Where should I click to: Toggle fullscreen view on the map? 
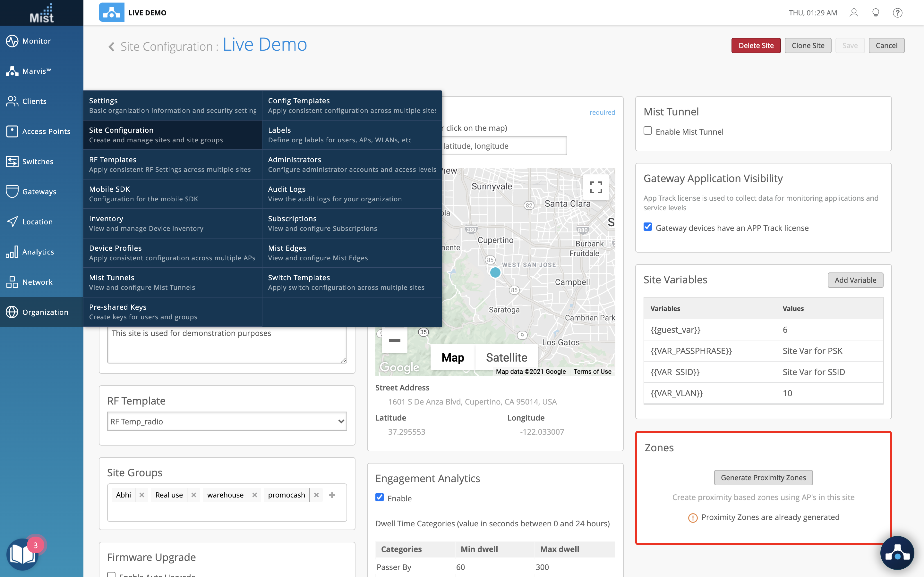[596, 187]
